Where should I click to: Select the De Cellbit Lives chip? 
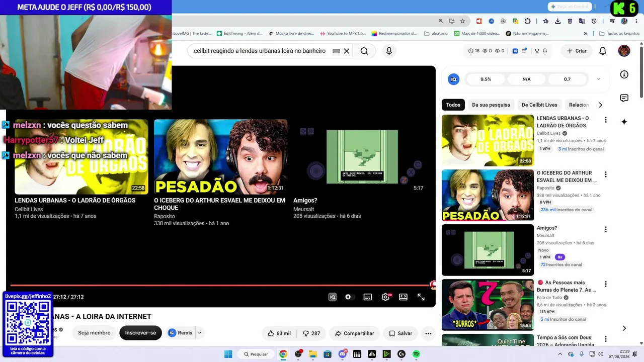(x=539, y=105)
